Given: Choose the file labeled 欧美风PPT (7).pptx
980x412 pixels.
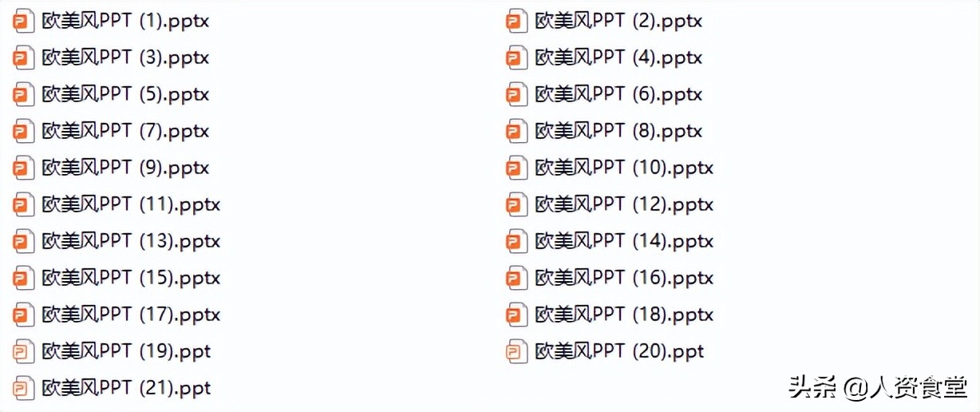Looking at the screenshot, I should (125, 132).
